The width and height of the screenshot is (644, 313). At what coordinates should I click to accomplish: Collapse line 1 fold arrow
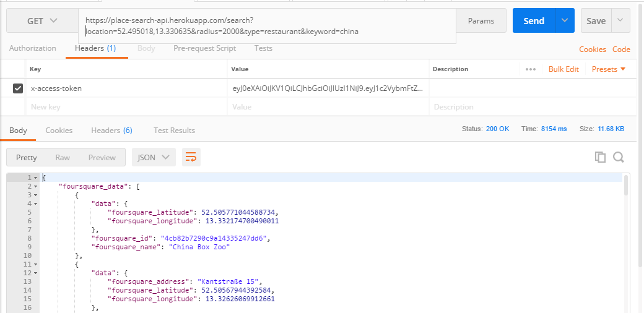coord(36,178)
